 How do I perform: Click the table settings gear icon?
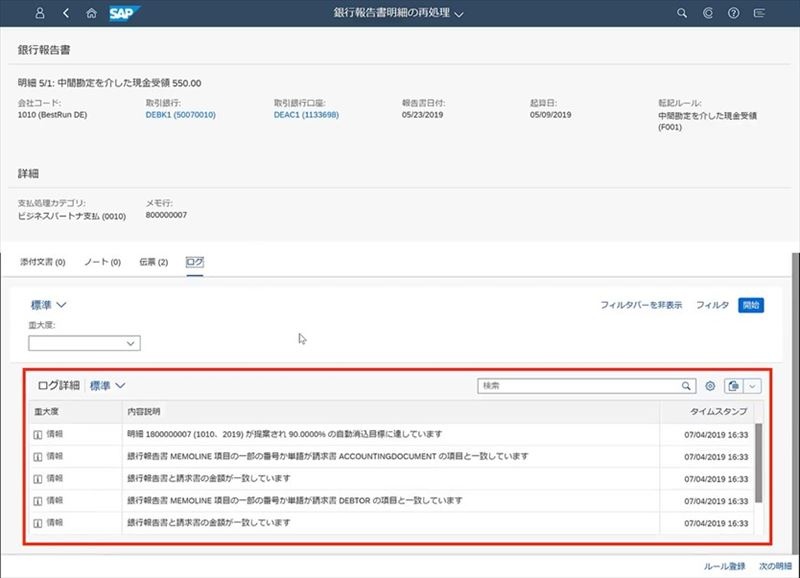[x=710, y=386]
